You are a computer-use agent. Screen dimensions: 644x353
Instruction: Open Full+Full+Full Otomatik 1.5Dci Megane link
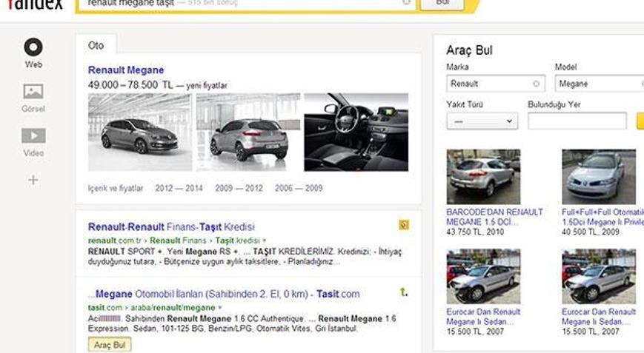(x=602, y=217)
